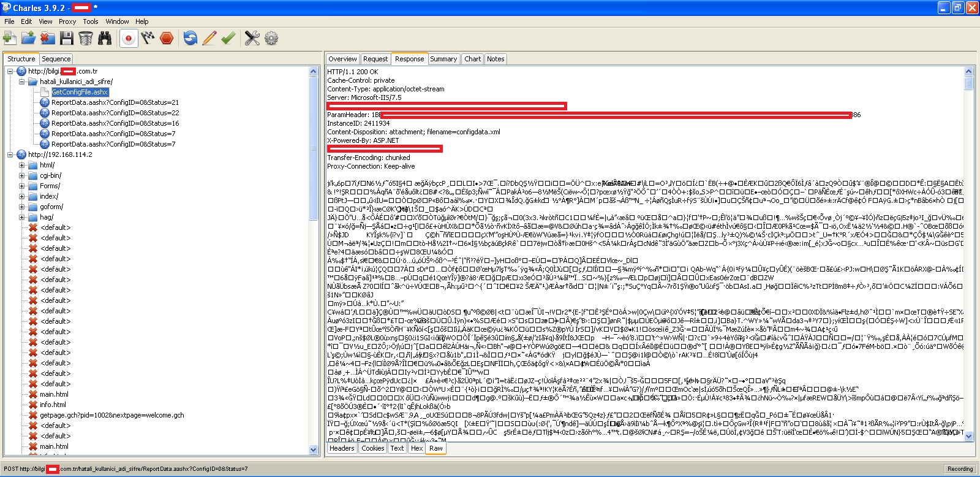The width and height of the screenshot is (980, 477).
Task: Toggle breakpoints with red hexagon icon
Action: click(x=167, y=38)
